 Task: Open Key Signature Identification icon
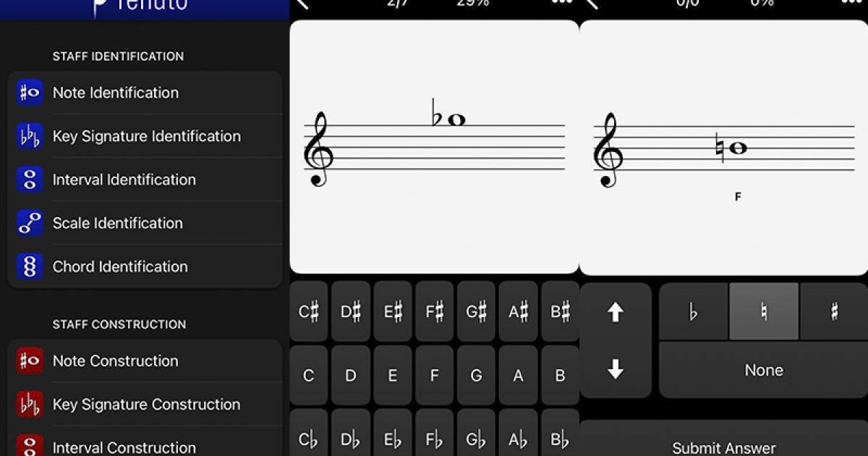(x=30, y=136)
